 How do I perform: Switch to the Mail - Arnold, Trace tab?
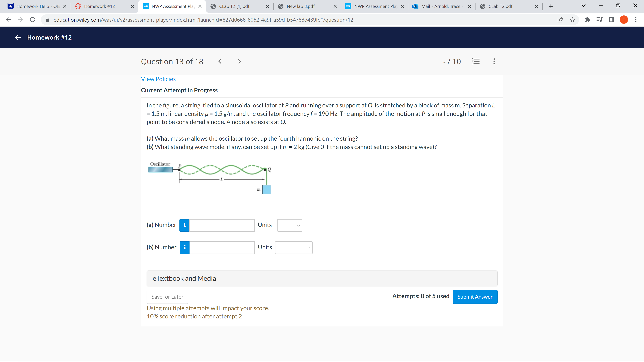pyautogui.click(x=441, y=6)
